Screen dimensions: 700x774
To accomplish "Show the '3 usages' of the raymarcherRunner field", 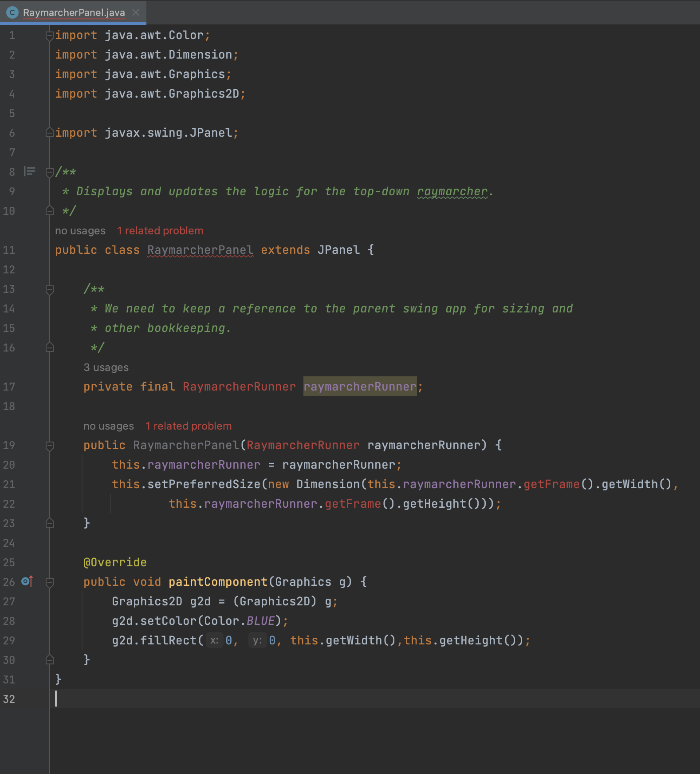I will pyautogui.click(x=106, y=367).
